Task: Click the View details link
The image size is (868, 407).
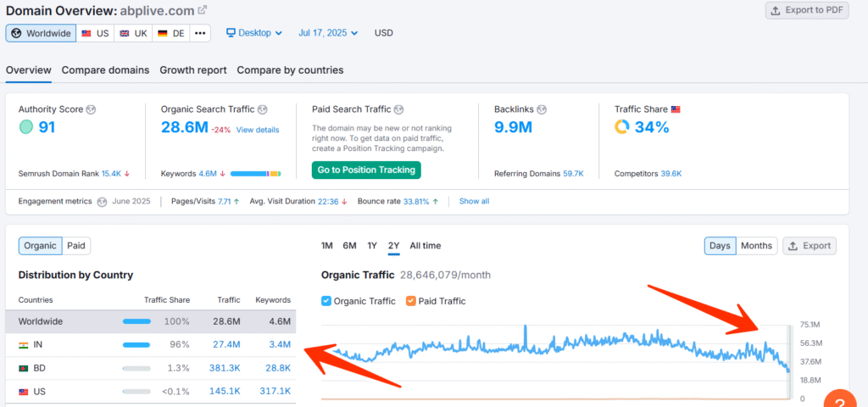Action: click(258, 130)
